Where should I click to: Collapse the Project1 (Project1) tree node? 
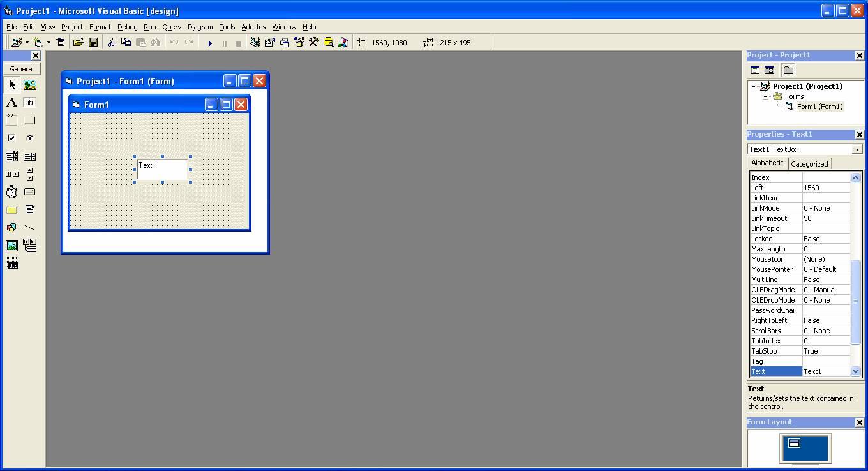[754, 86]
